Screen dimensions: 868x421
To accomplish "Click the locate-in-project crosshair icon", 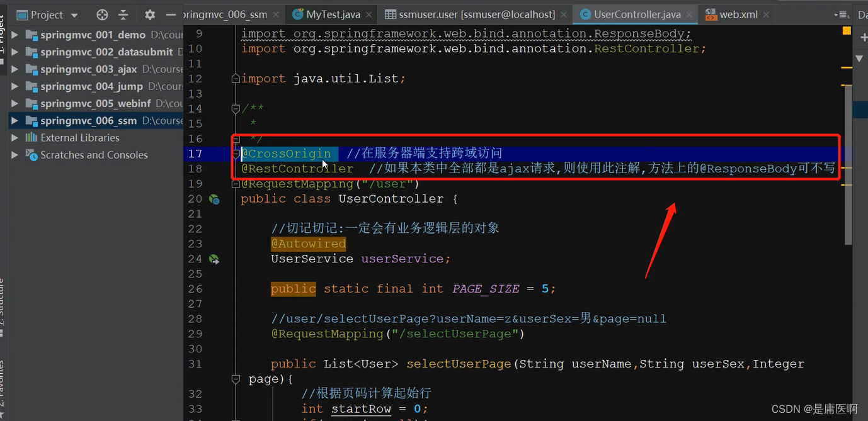I will (x=102, y=14).
